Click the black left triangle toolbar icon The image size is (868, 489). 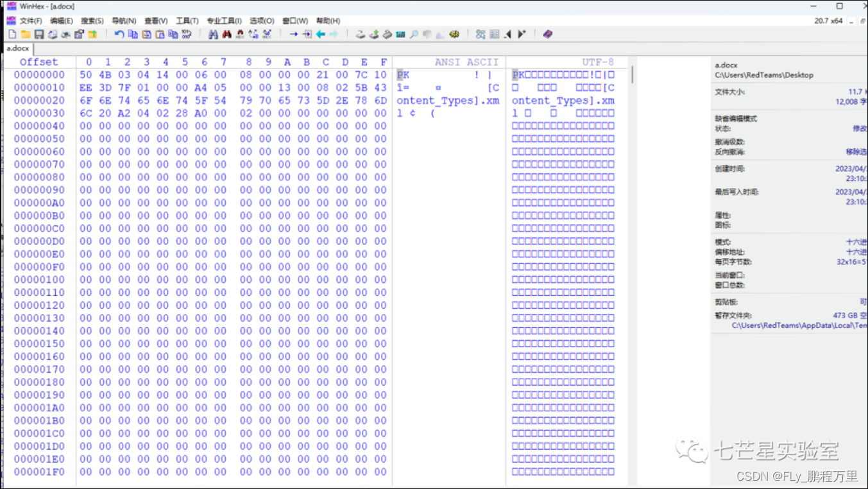coord(508,34)
